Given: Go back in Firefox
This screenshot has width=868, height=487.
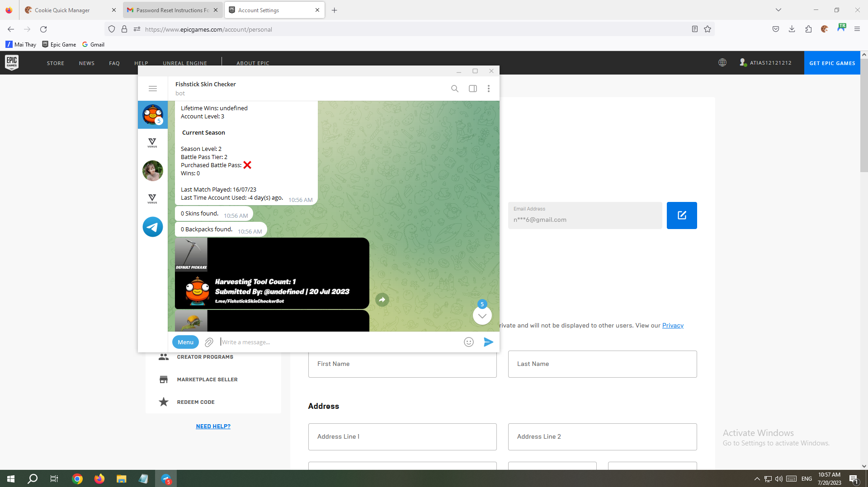Looking at the screenshot, I should pyautogui.click(x=11, y=29).
